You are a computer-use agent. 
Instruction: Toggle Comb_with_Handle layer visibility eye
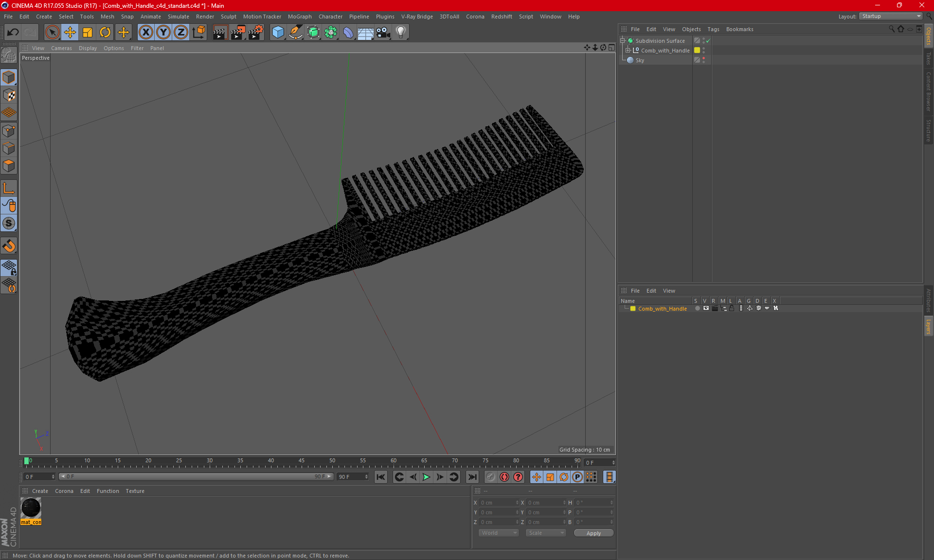point(706,308)
